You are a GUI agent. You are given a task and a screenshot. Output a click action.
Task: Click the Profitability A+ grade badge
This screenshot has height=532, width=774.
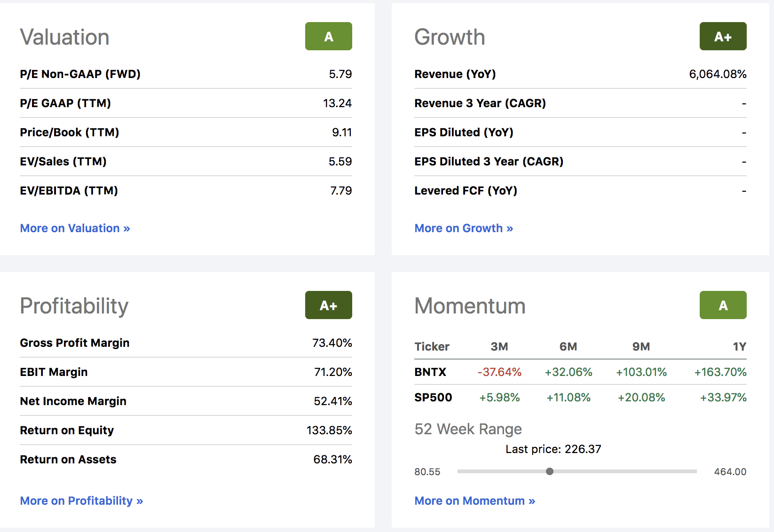point(328,305)
